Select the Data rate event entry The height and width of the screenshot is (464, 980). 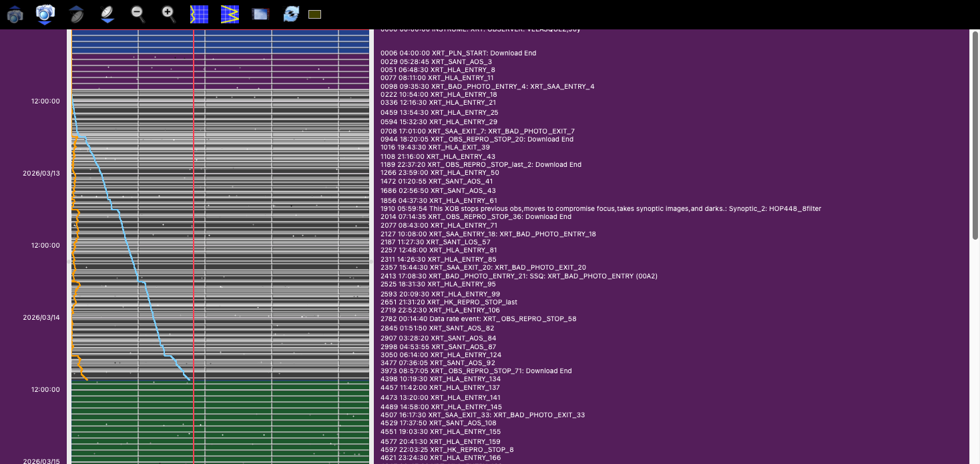click(478, 319)
